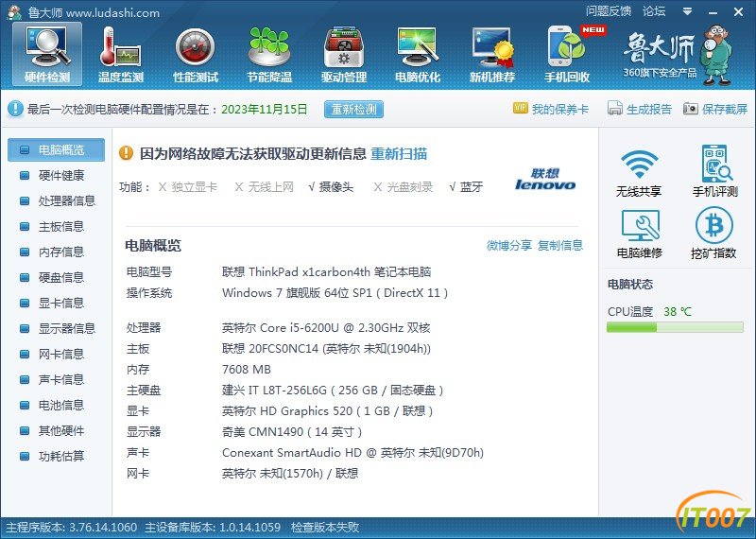Screen dimensions: 756x539
Task: Click 生成报告 generate report
Action: (640, 109)
